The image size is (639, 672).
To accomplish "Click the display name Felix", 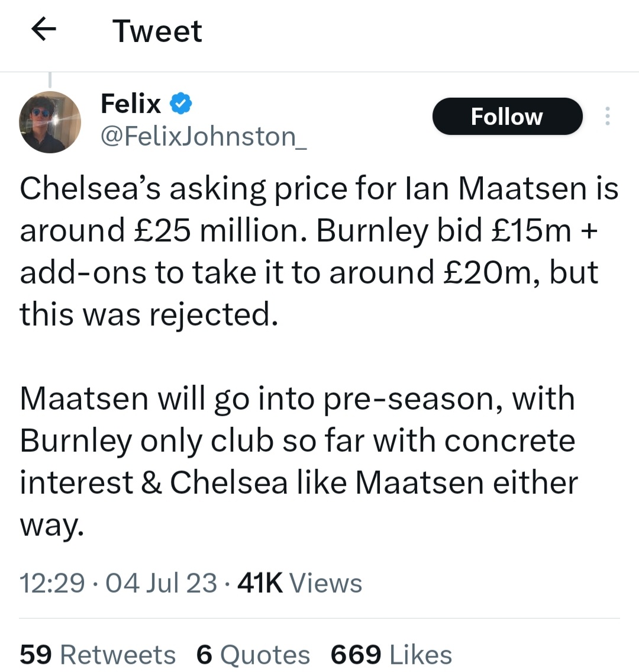I will [x=131, y=104].
